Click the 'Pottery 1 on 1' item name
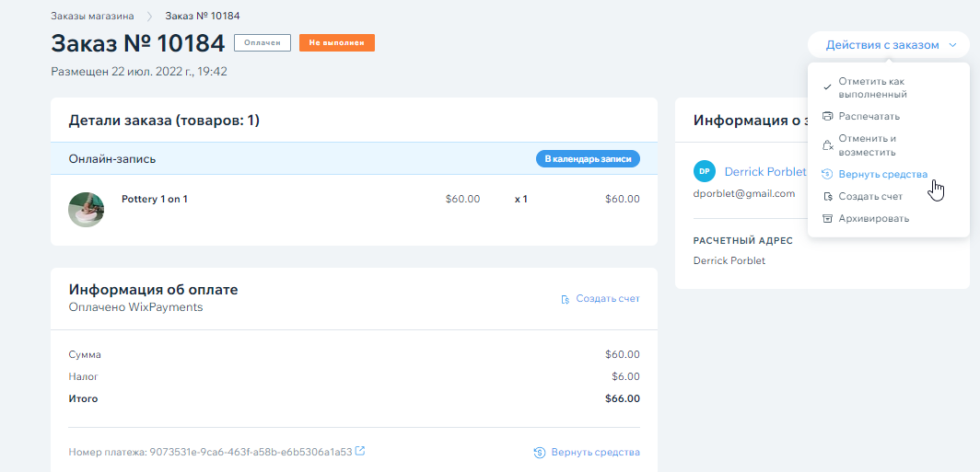Screen dimensions: 980x472 [x=155, y=199]
